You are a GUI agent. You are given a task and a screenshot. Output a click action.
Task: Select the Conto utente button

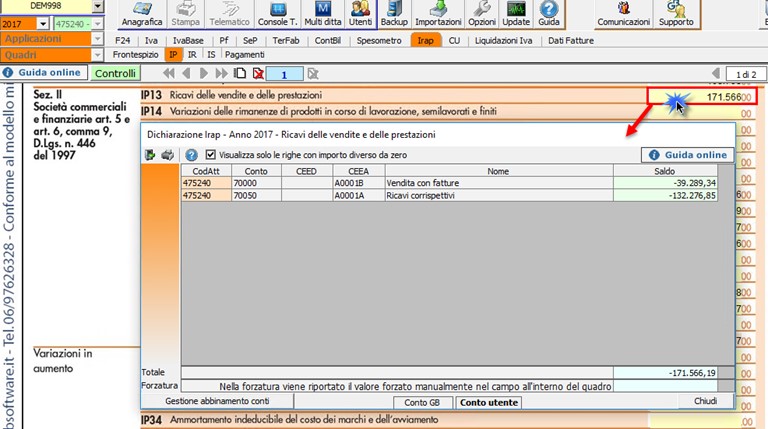(489, 403)
